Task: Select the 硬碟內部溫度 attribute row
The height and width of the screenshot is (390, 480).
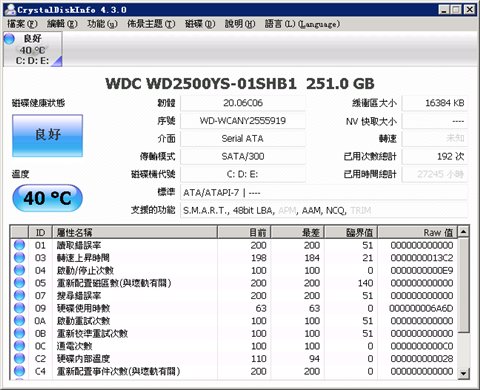Action: coord(234,358)
